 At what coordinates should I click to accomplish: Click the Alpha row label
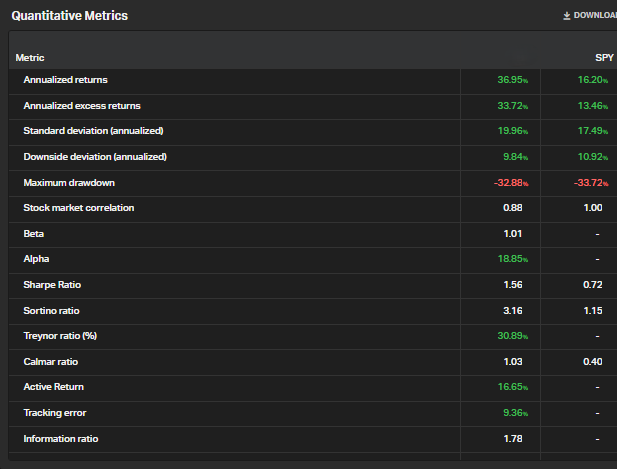36,259
